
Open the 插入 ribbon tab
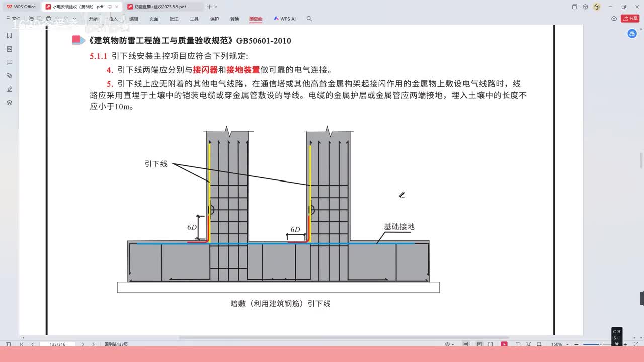[x=113, y=19]
